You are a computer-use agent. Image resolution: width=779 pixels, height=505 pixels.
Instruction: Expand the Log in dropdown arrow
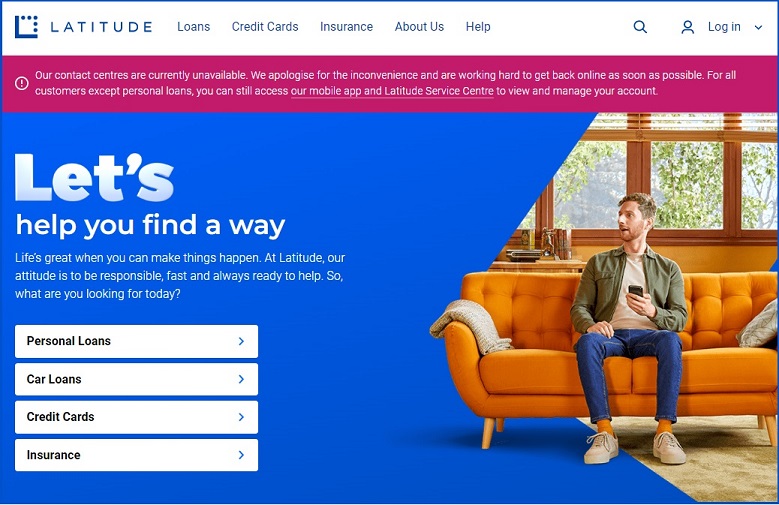click(758, 27)
